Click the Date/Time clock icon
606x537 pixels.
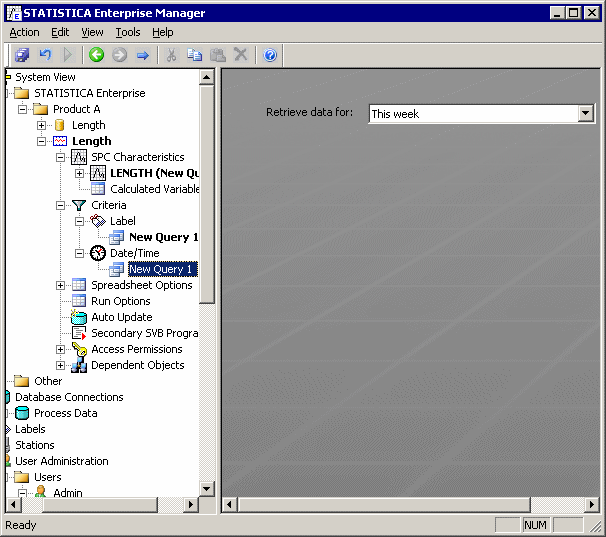(98, 253)
